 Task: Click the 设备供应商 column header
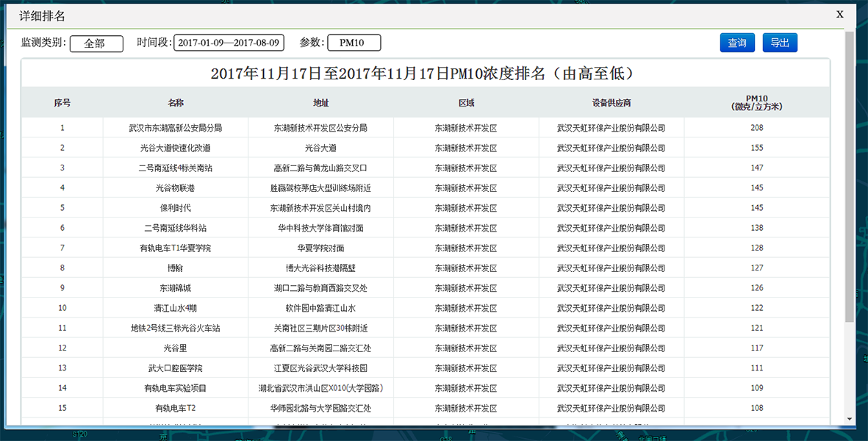611,103
